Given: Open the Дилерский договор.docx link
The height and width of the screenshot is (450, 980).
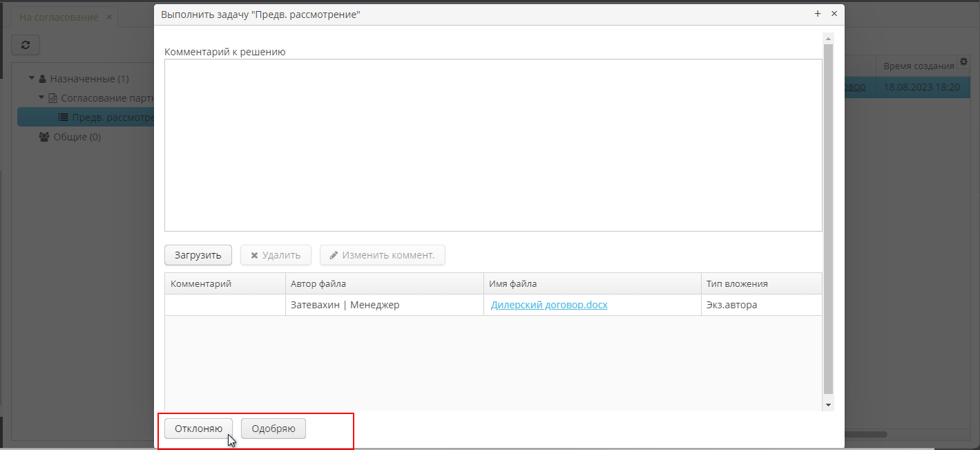Looking at the screenshot, I should (x=549, y=305).
